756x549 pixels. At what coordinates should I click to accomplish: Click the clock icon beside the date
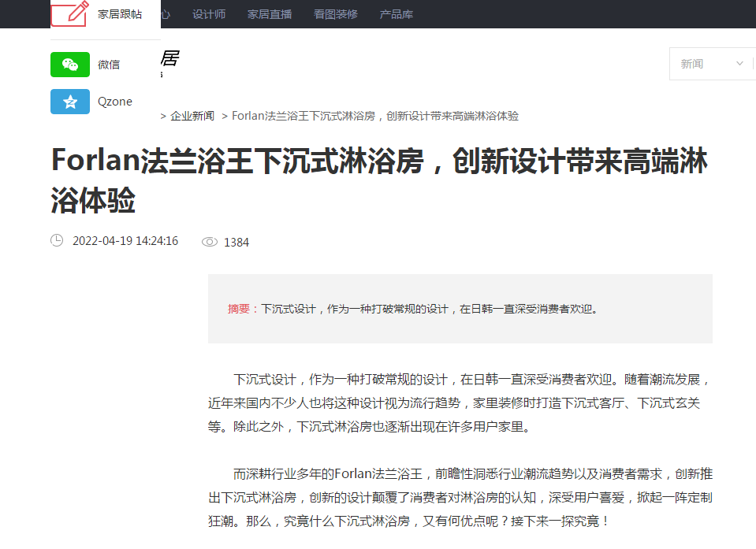click(x=57, y=240)
